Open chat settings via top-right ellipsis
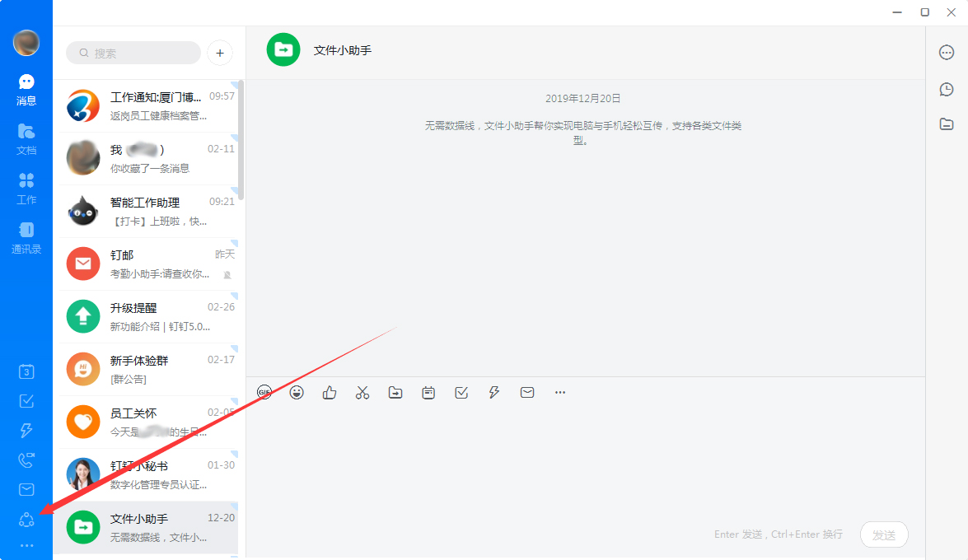The width and height of the screenshot is (968, 560). pos(946,52)
